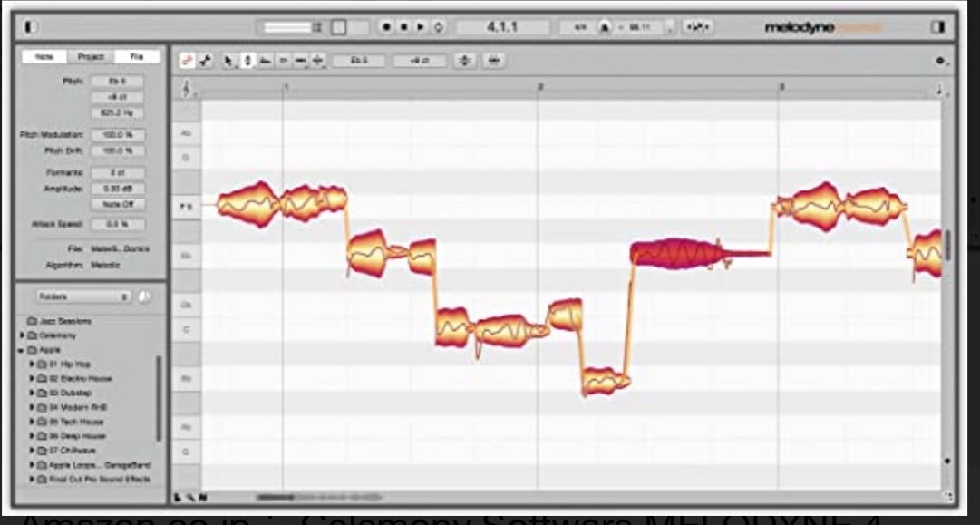Click the Amplitude dB field
Image resolution: width=980 pixels, height=525 pixels.
click(x=118, y=188)
